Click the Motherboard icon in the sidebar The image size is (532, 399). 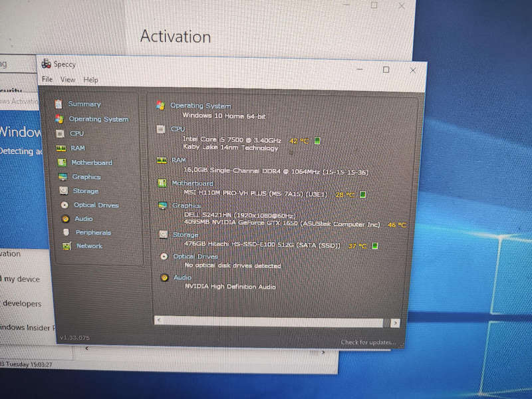[x=62, y=162]
